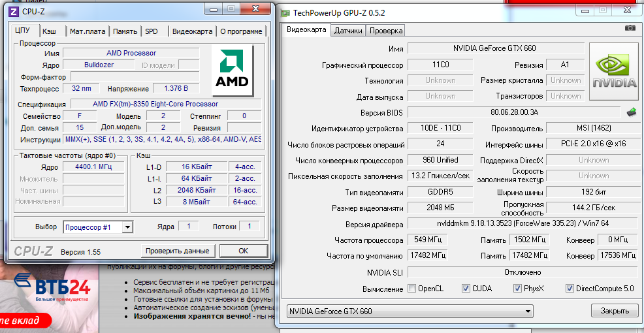The image size is (644, 333).
Task: Open the О программе tab
Action: (241, 31)
